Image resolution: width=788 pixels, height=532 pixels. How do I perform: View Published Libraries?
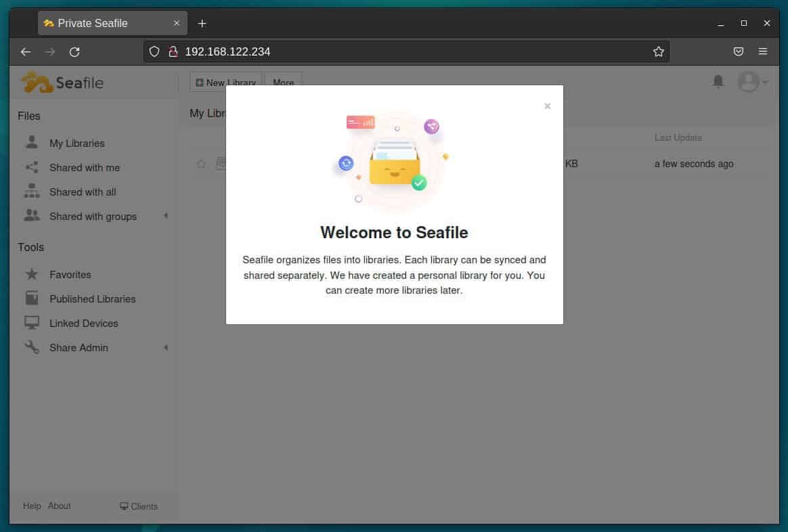(92, 298)
